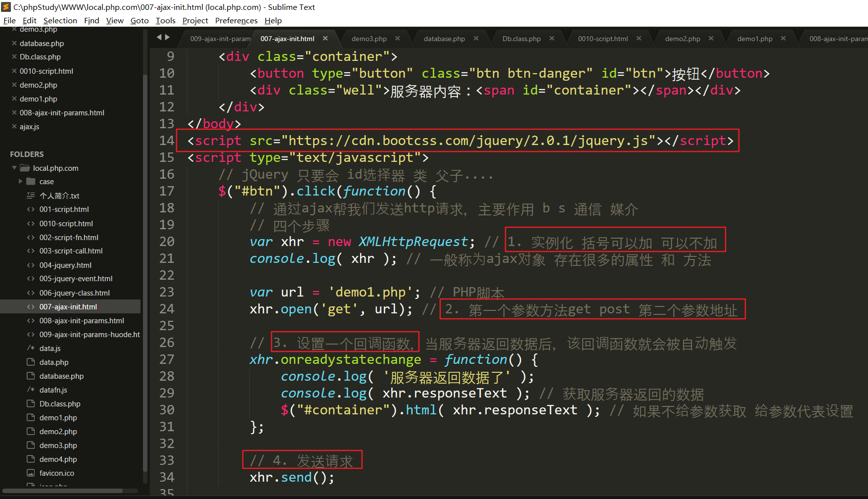Close database.php in the open files list
868x499 pixels.
[x=14, y=44]
